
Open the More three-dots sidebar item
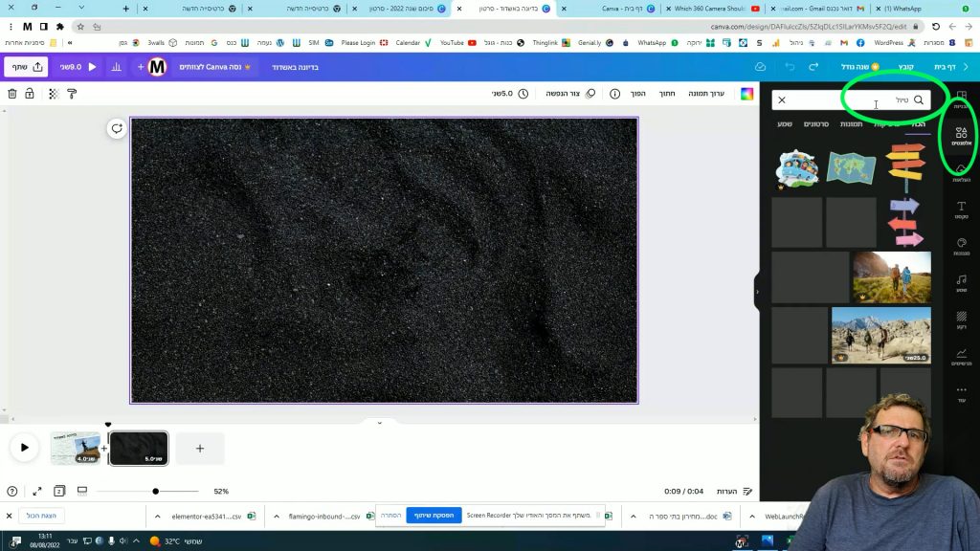961,393
